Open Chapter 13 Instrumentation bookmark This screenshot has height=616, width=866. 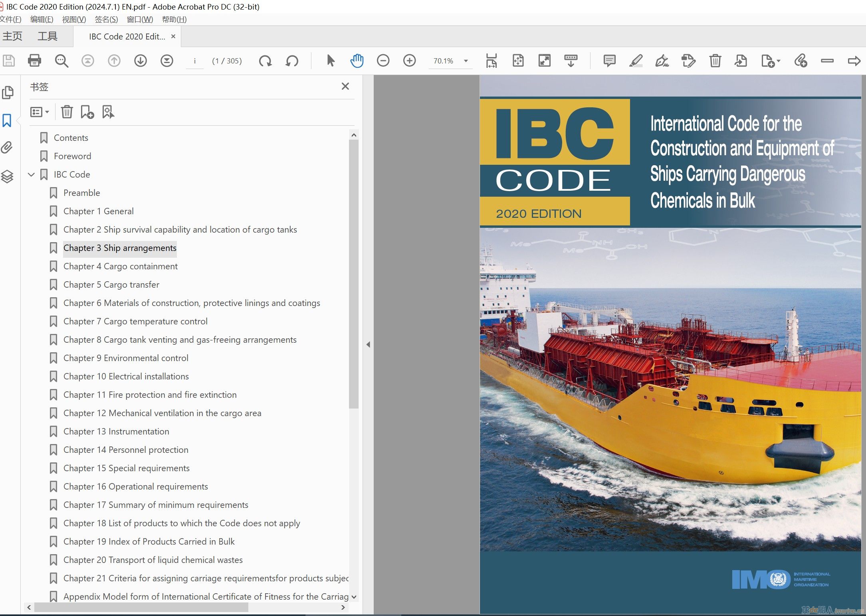(116, 431)
